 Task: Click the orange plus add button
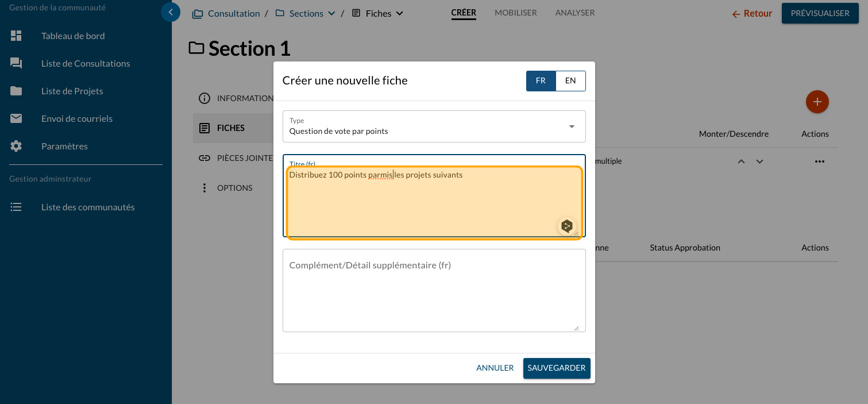[x=817, y=102]
